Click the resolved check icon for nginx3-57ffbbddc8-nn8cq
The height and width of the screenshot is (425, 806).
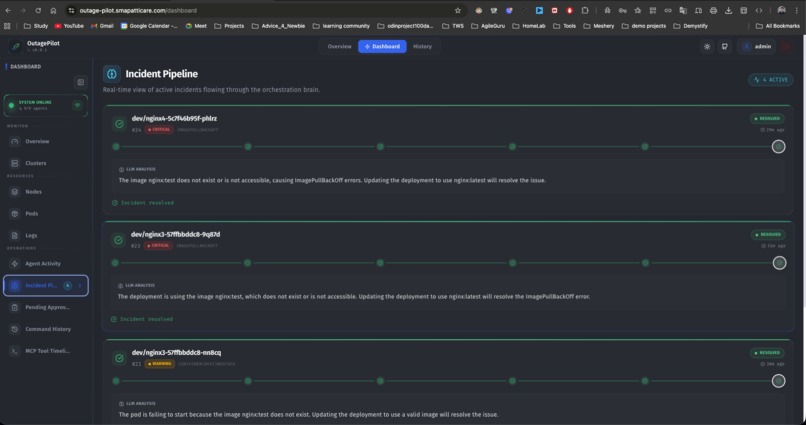pos(119,358)
